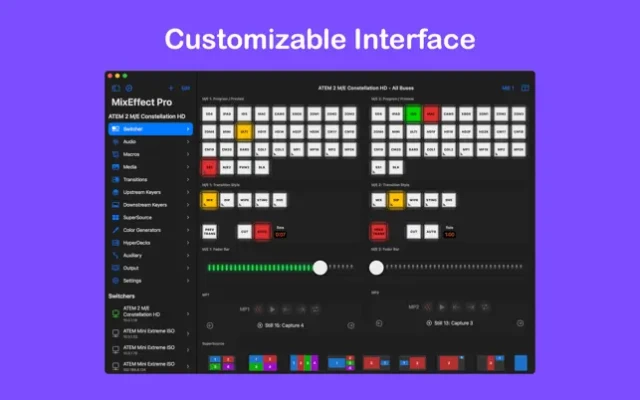Open the SuperSource sidebar item

(x=139, y=217)
